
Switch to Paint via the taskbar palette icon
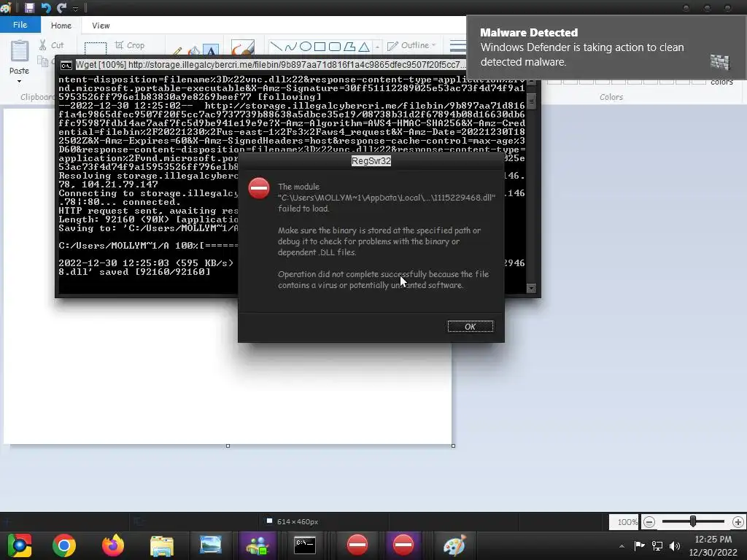(454, 545)
